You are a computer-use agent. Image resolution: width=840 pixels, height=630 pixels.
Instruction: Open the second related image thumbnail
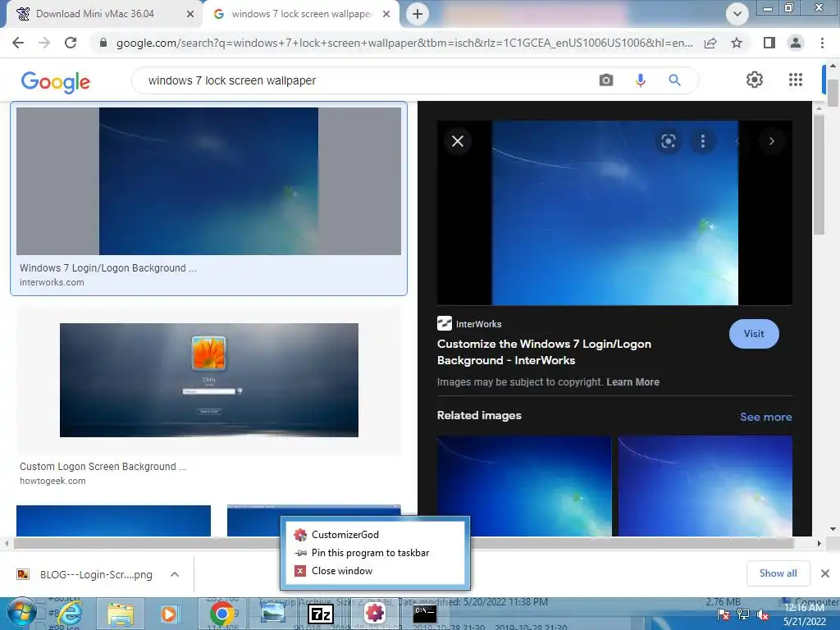705,486
